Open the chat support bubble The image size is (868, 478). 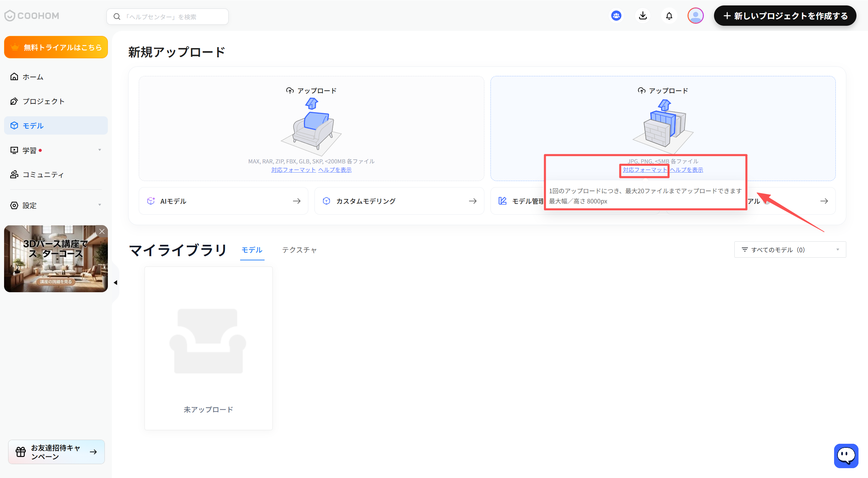(846, 456)
